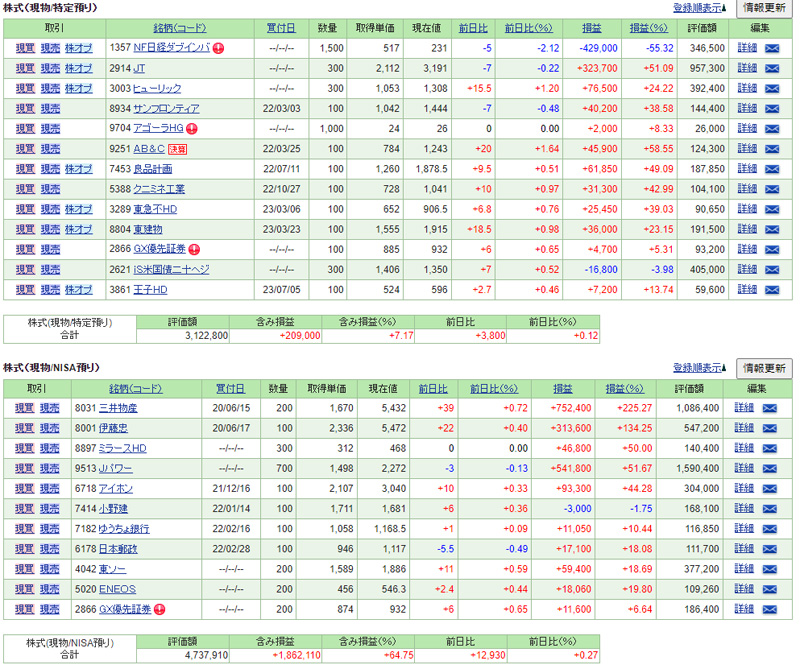The height and width of the screenshot is (669, 800).
Task: Click the envelope icon for サンフロンティア
Action: point(772,109)
